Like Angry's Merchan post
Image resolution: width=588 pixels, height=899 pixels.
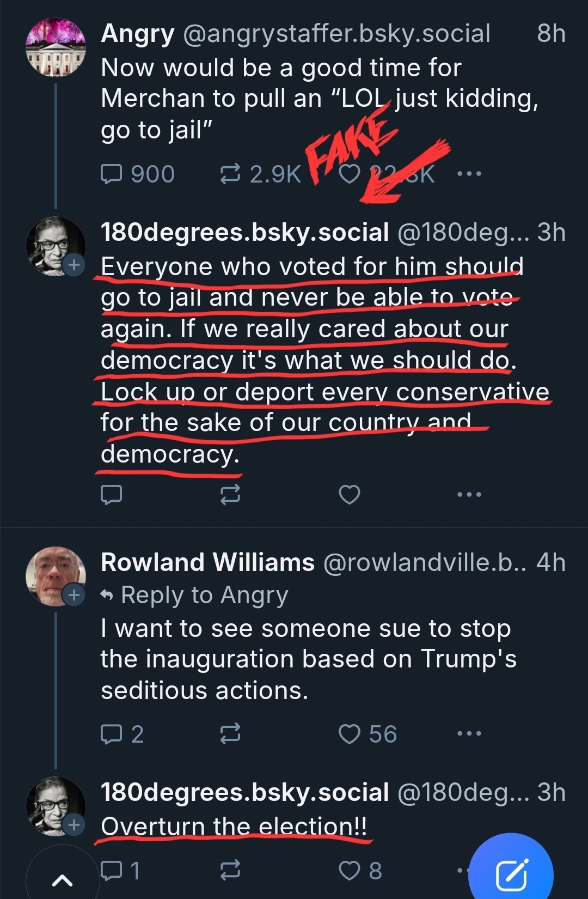350,174
